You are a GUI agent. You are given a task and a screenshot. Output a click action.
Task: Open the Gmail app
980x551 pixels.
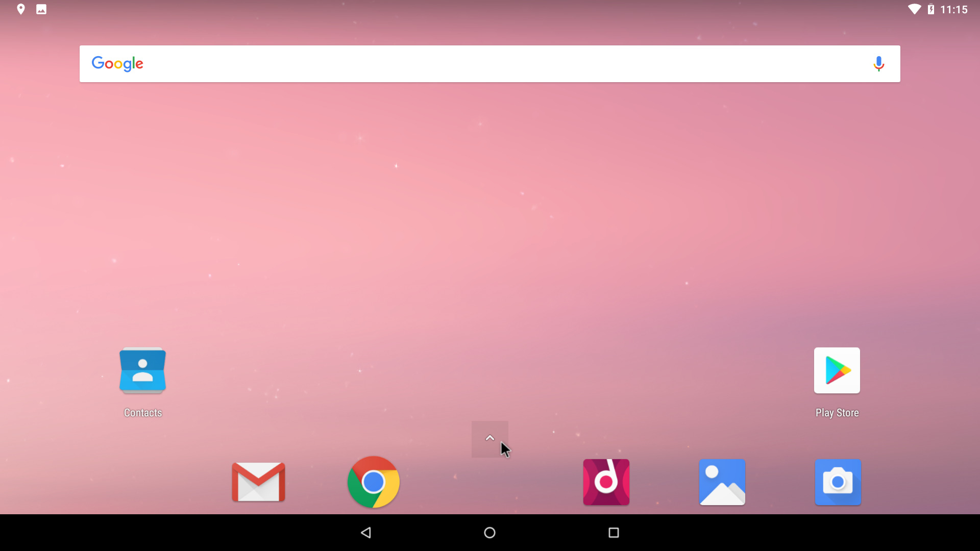tap(258, 482)
